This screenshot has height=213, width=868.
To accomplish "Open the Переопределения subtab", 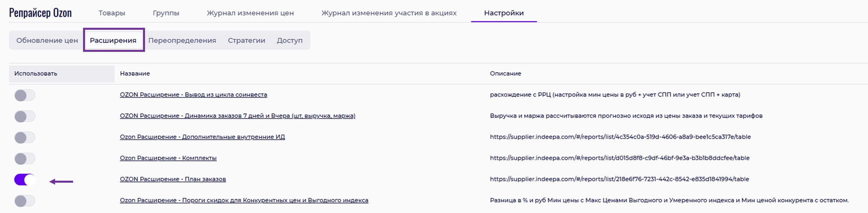I will [182, 40].
